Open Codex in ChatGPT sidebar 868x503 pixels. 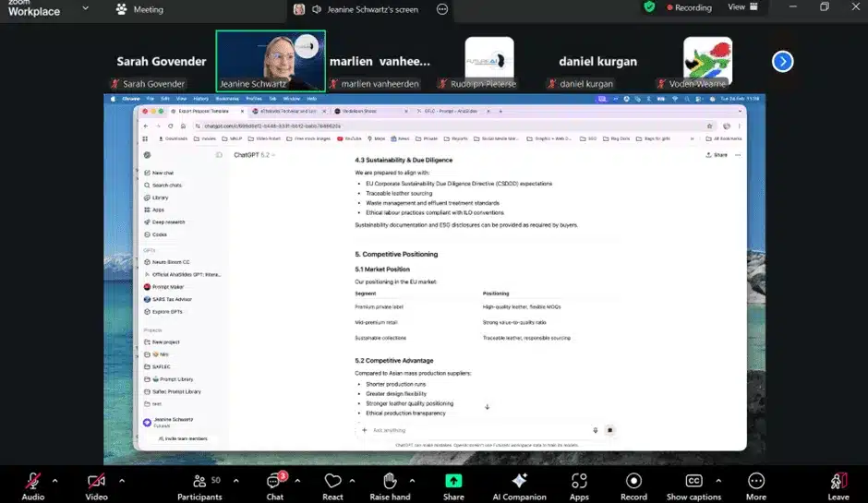155,234
